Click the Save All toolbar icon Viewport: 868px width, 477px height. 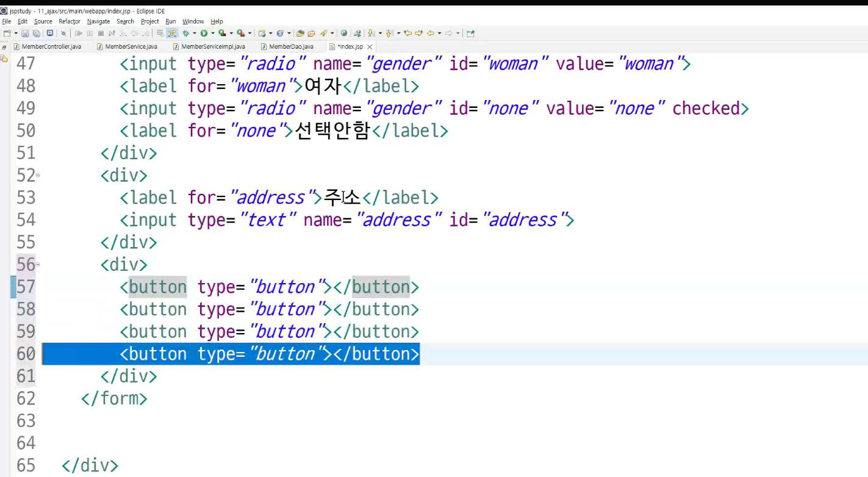[x=37, y=33]
